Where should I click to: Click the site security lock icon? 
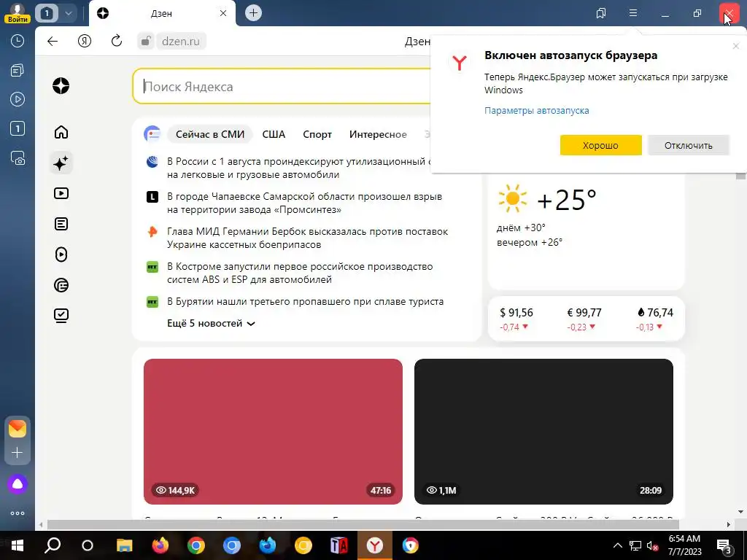coord(146,41)
